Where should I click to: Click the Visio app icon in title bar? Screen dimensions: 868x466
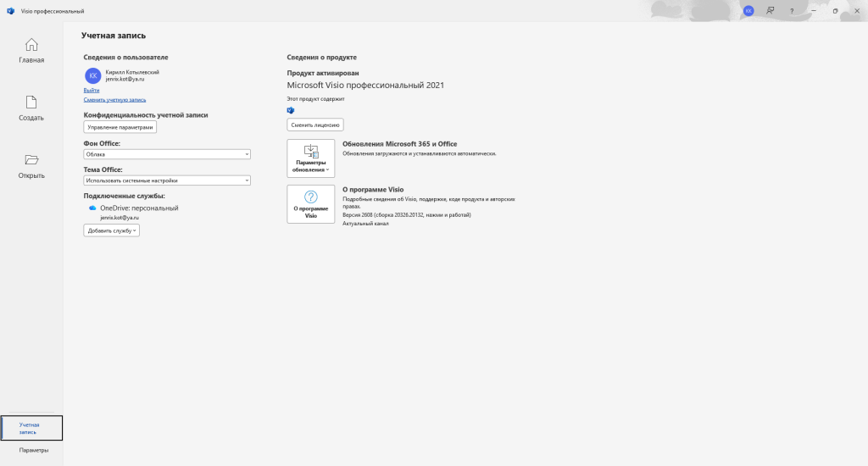click(x=10, y=11)
